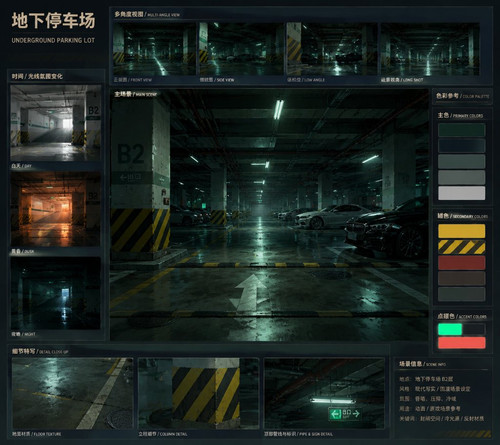Open the Floor Texture detail image
The height and width of the screenshot is (445, 500).
click(x=72, y=393)
